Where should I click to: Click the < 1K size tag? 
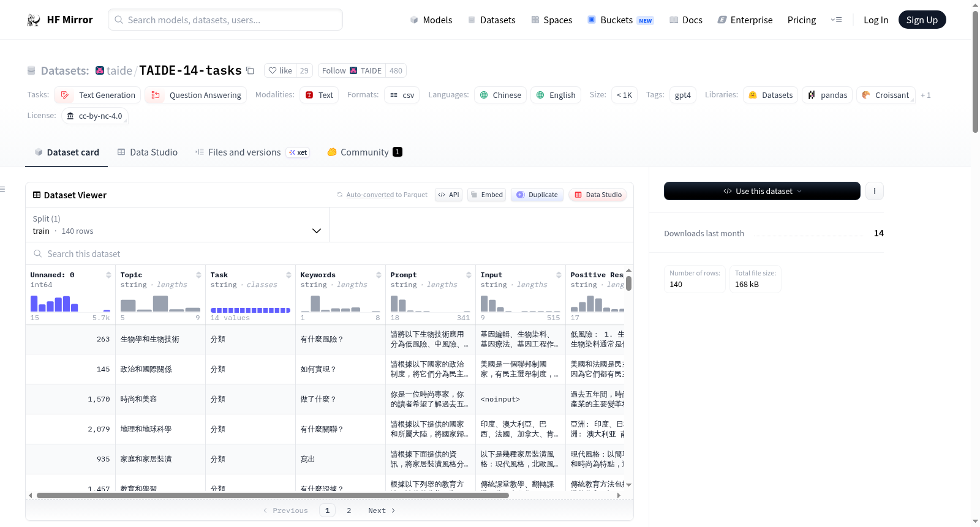tap(624, 95)
